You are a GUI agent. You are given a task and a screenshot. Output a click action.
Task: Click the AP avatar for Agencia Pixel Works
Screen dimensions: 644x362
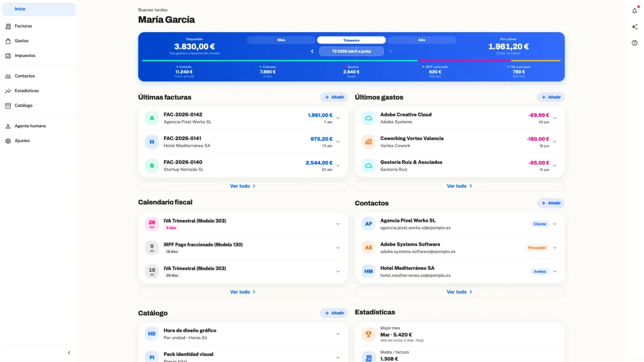(368, 224)
